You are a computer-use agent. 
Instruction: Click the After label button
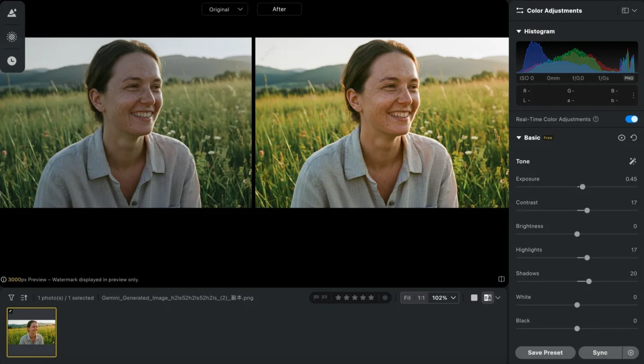tap(279, 9)
